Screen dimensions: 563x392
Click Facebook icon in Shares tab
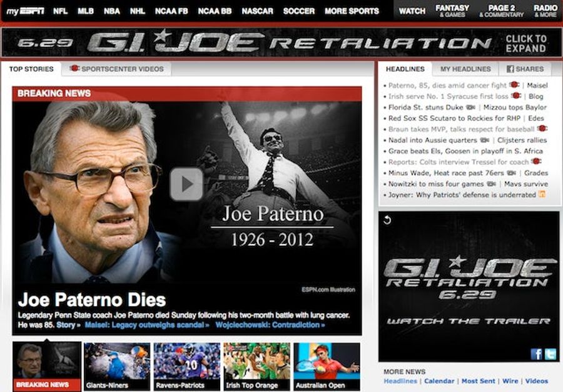(x=510, y=69)
